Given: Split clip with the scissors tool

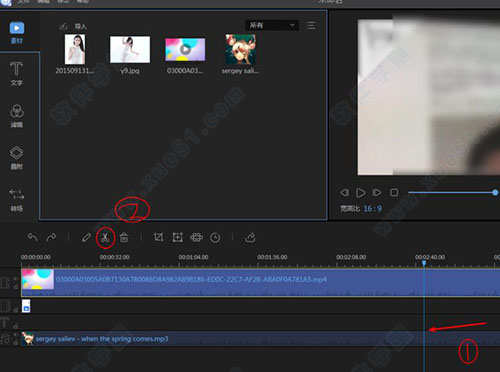Looking at the screenshot, I should coord(105,238).
